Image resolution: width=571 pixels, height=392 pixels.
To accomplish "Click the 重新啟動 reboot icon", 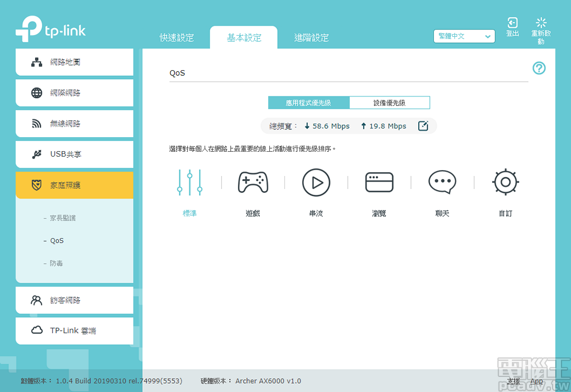I will 540,25.
